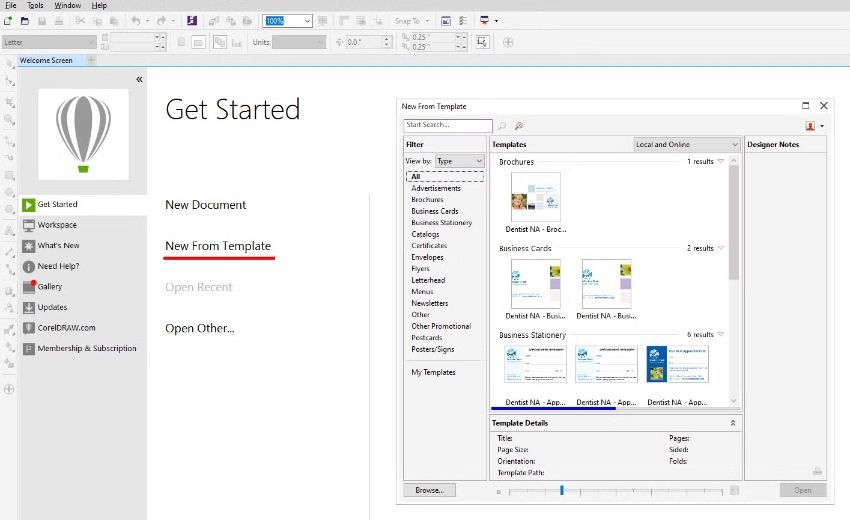This screenshot has height=520, width=850.
Task: Open the Window menu
Action: click(x=67, y=5)
